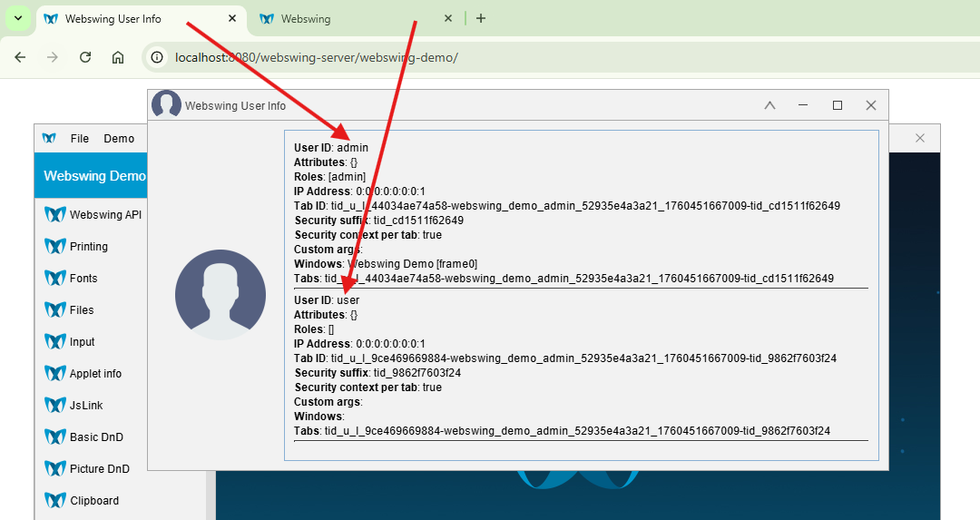The image size is (980, 520).
Task: Expand the browser tab search dropdown
Action: (17, 18)
